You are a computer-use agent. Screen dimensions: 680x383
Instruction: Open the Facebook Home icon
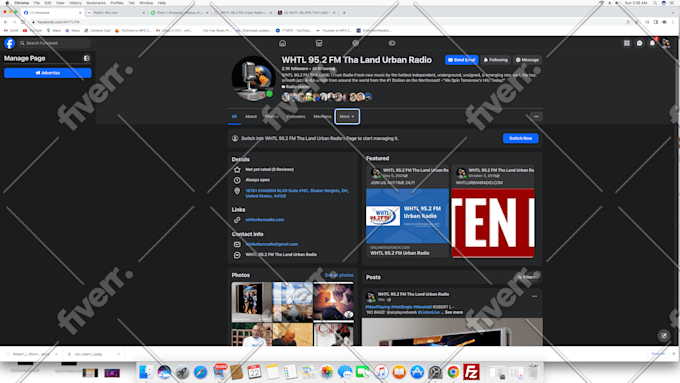coord(282,43)
